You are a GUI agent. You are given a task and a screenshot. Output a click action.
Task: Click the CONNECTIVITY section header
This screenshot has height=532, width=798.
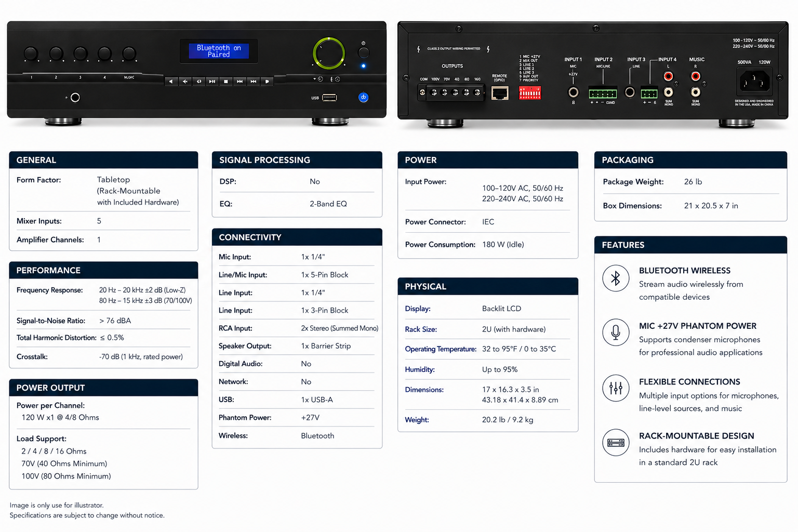coord(297,237)
